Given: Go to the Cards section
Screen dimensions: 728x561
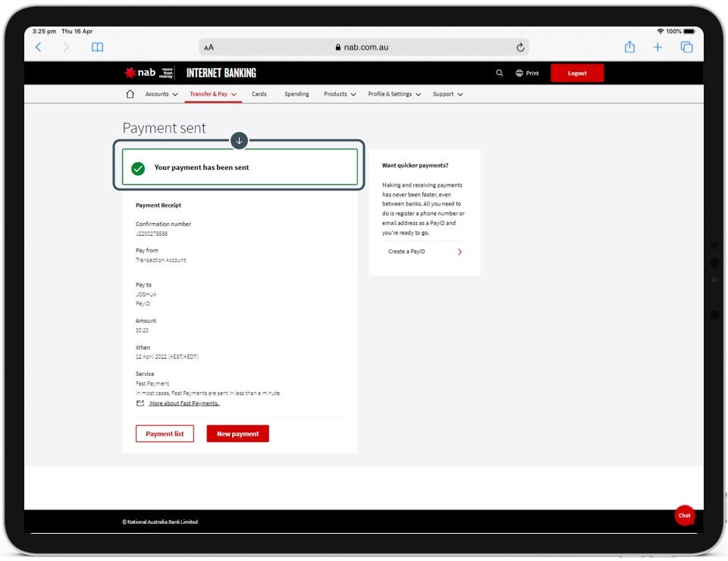Looking at the screenshot, I should pyautogui.click(x=259, y=94).
